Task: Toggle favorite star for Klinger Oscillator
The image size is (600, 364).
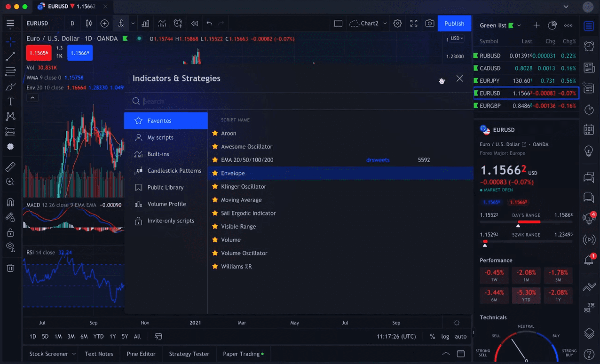Action: pos(215,187)
